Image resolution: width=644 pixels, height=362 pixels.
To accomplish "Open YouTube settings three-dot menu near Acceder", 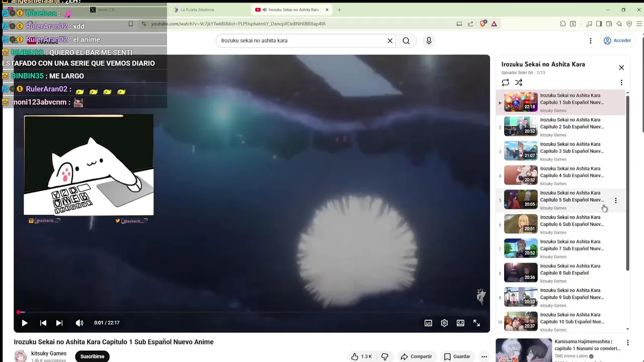I will [591, 41].
